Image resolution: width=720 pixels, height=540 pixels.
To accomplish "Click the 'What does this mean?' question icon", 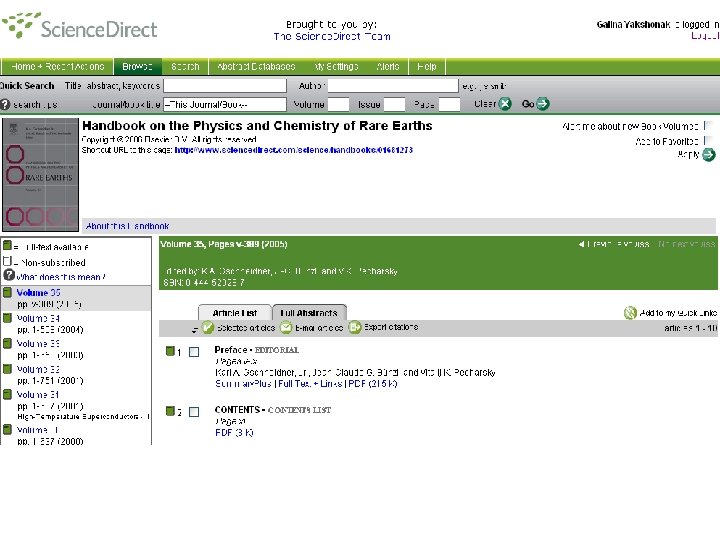I will pyautogui.click(x=9, y=275).
